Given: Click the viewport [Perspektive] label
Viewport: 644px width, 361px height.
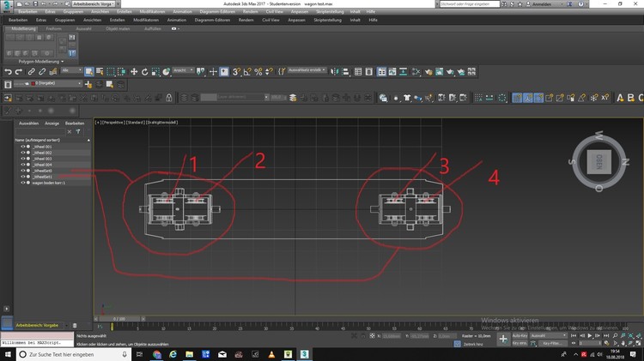Looking at the screenshot, I should click(x=113, y=123).
